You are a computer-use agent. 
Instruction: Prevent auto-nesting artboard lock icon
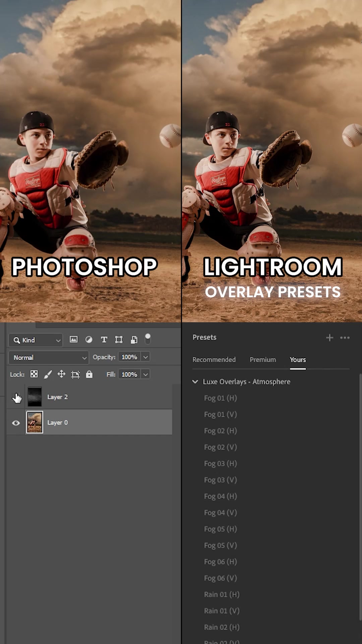[75, 374]
